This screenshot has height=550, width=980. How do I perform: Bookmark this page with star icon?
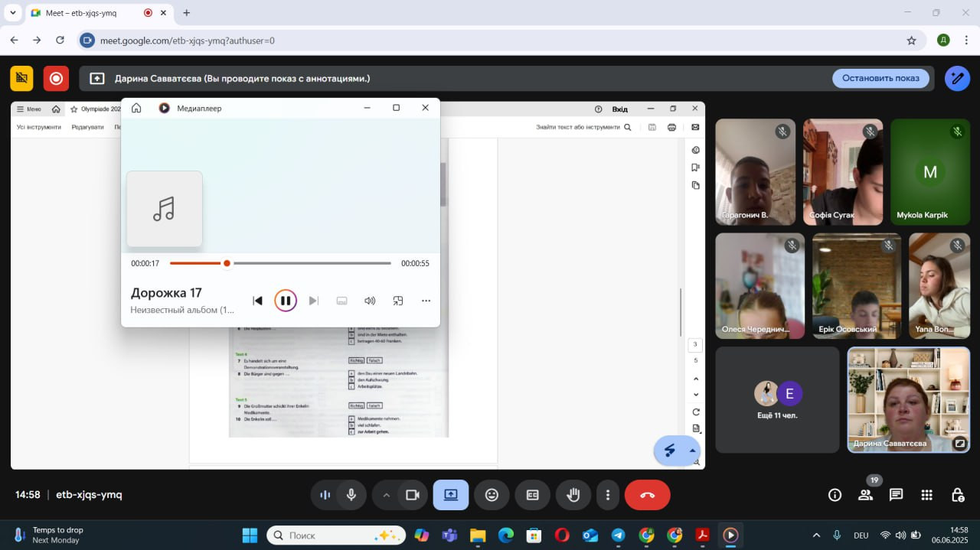pyautogui.click(x=911, y=41)
